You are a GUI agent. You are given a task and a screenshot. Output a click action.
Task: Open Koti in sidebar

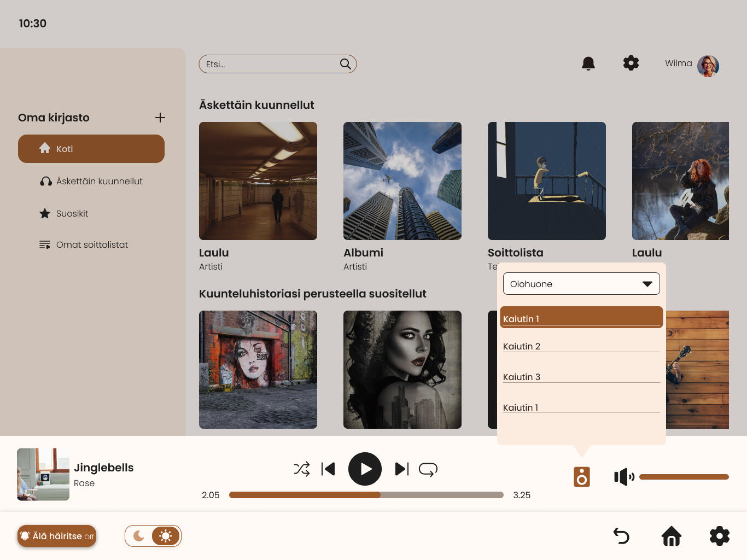tap(91, 149)
